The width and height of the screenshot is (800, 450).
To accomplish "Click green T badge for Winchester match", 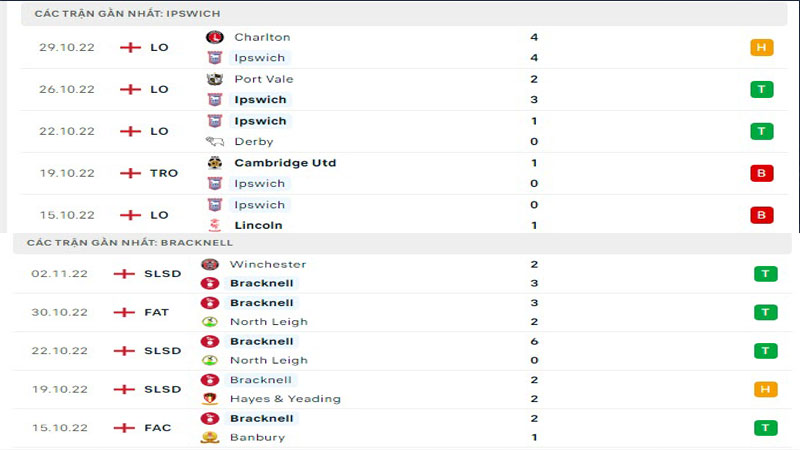I will (765, 274).
